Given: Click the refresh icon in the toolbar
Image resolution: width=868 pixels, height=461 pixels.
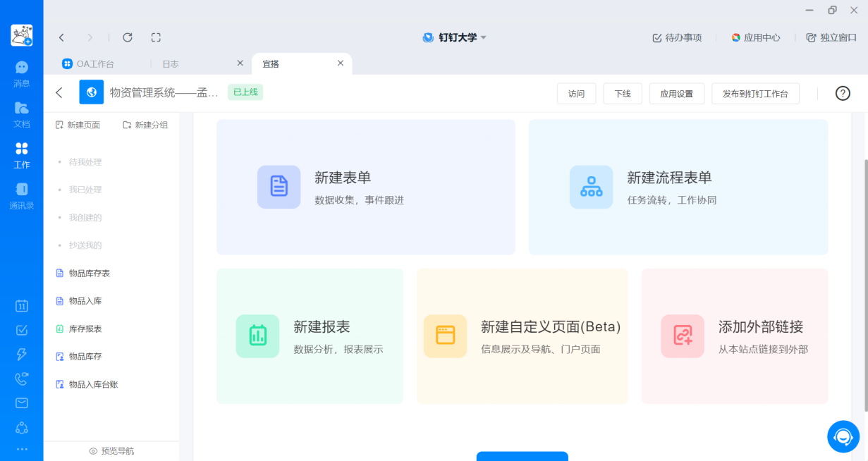Looking at the screenshot, I should click(x=128, y=37).
